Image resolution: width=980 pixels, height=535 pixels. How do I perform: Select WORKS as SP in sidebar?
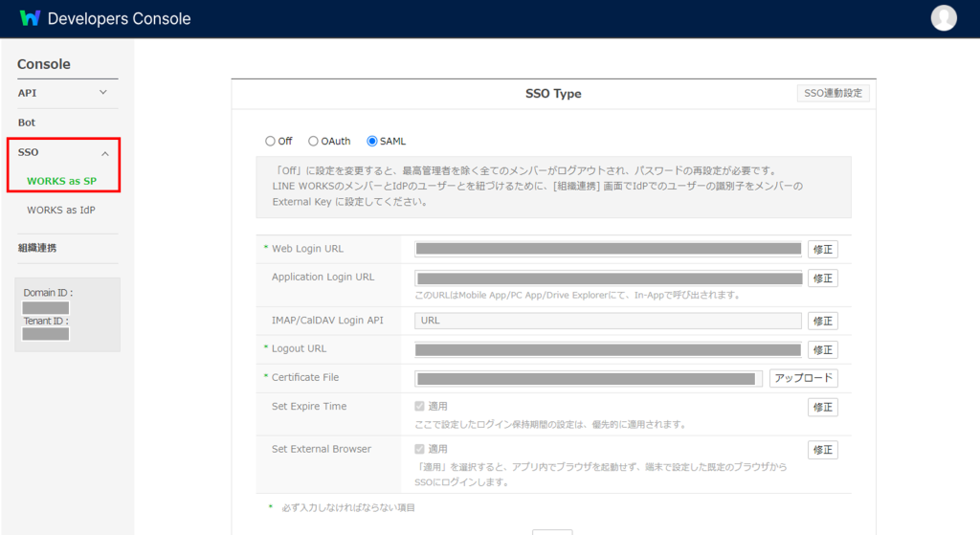(61, 181)
